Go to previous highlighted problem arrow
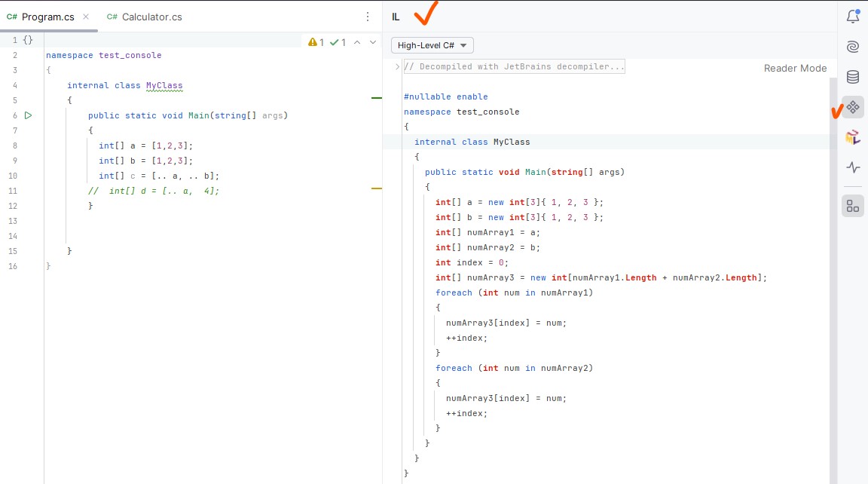The height and width of the screenshot is (484, 868). point(357,42)
